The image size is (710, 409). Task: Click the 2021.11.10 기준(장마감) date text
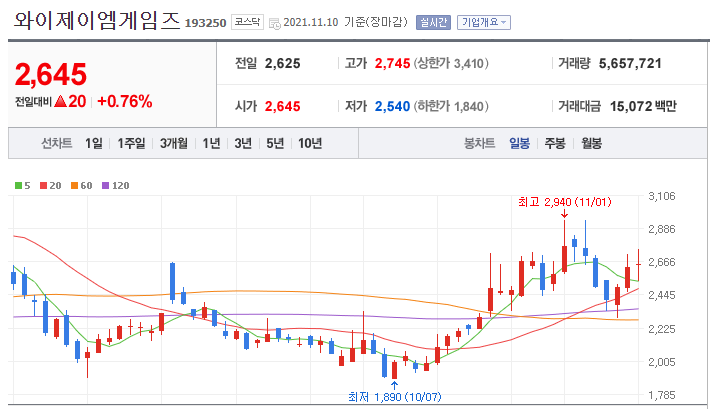click(x=345, y=22)
